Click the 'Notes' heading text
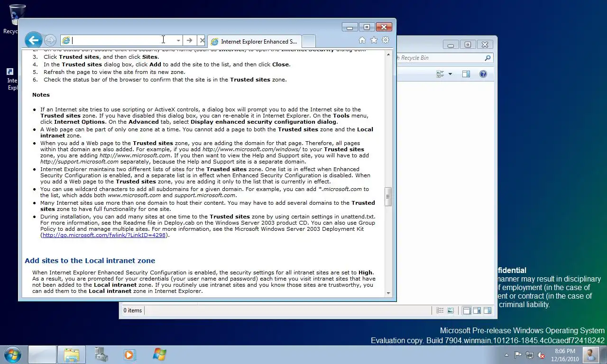Image resolution: width=607 pixels, height=364 pixels. [x=41, y=95]
